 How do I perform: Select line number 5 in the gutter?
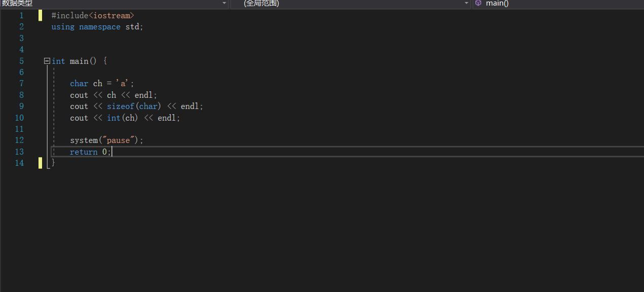pyautogui.click(x=21, y=61)
